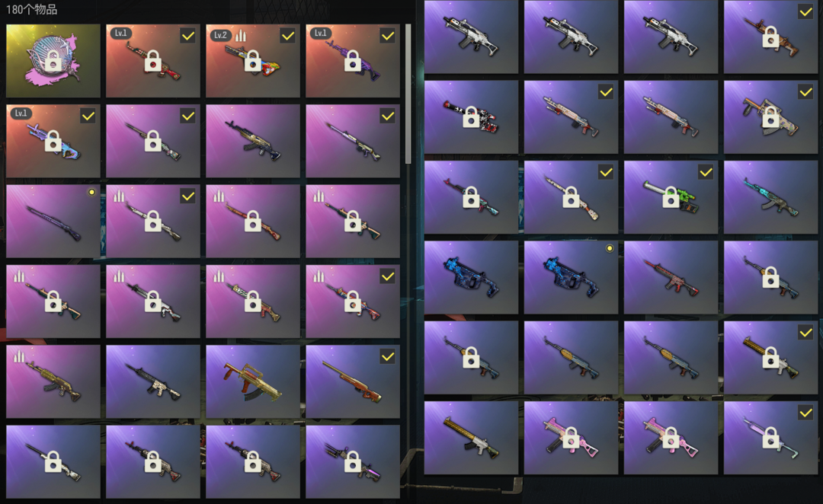Select the red unlocked rifle skin
Screen dimensions: 823x504
(x=671, y=277)
